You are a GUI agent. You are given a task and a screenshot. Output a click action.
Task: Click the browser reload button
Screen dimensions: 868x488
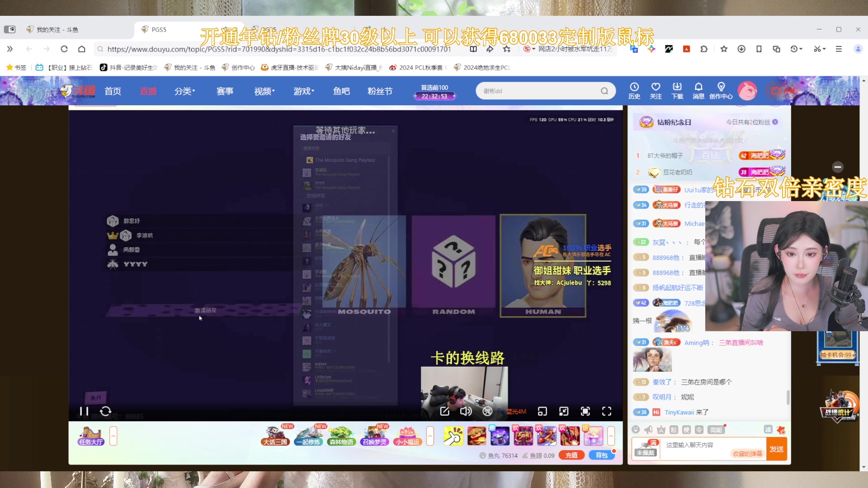pos(64,49)
